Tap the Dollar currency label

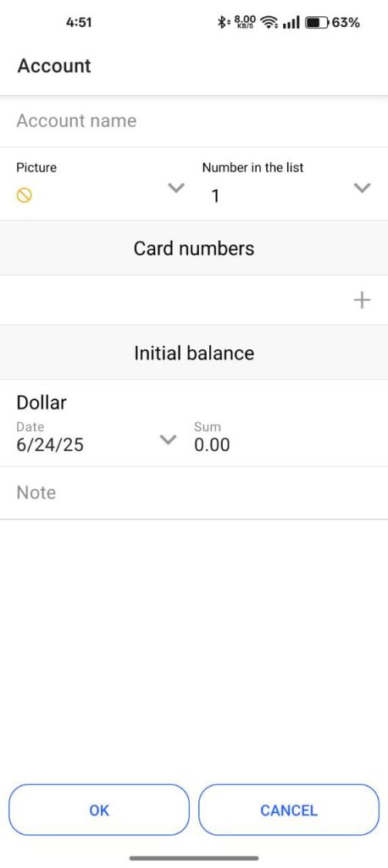coord(42,403)
